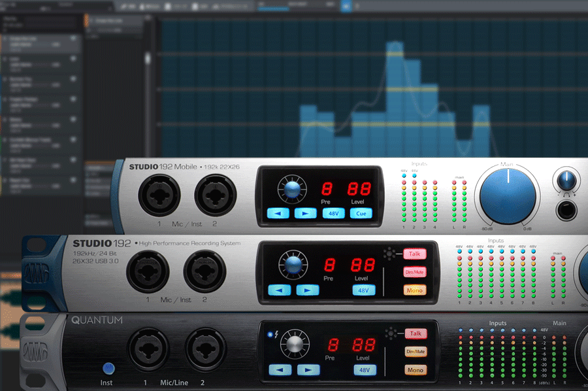
Task: Click the "26X32 USB 3.0" text
Action: click(x=95, y=261)
